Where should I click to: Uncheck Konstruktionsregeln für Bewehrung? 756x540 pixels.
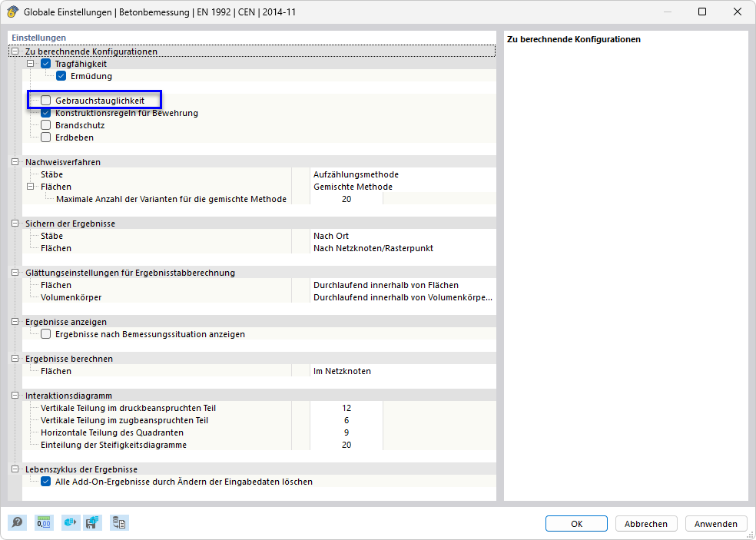click(x=46, y=114)
